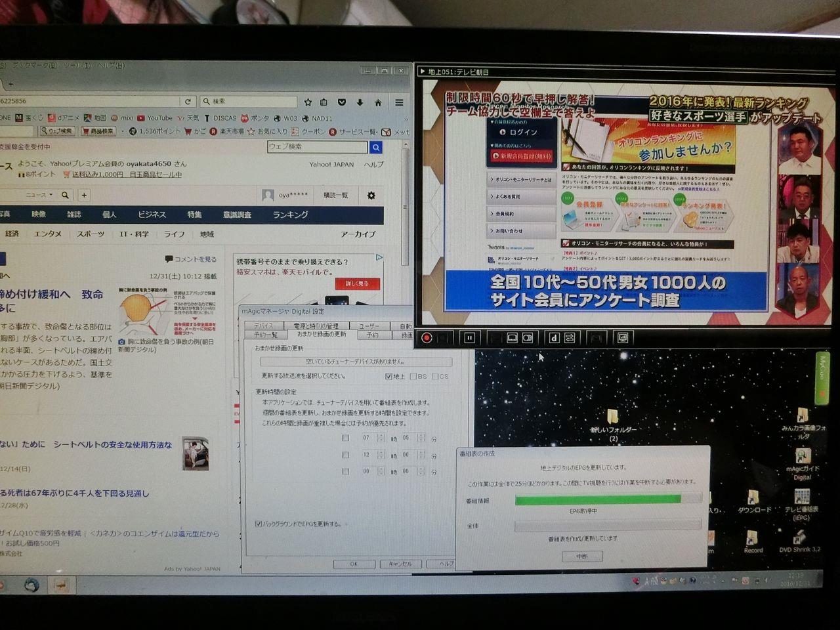This screenshot has width=840, height=630.
Task: Enable the 00時00分 update time checkbox
Action: click(346, 471)
